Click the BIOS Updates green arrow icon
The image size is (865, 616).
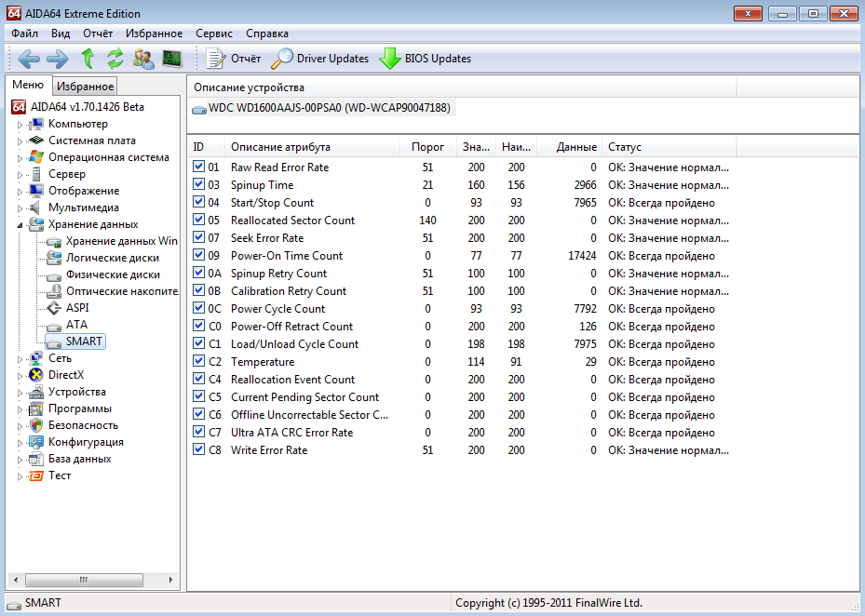pos(390,59)
